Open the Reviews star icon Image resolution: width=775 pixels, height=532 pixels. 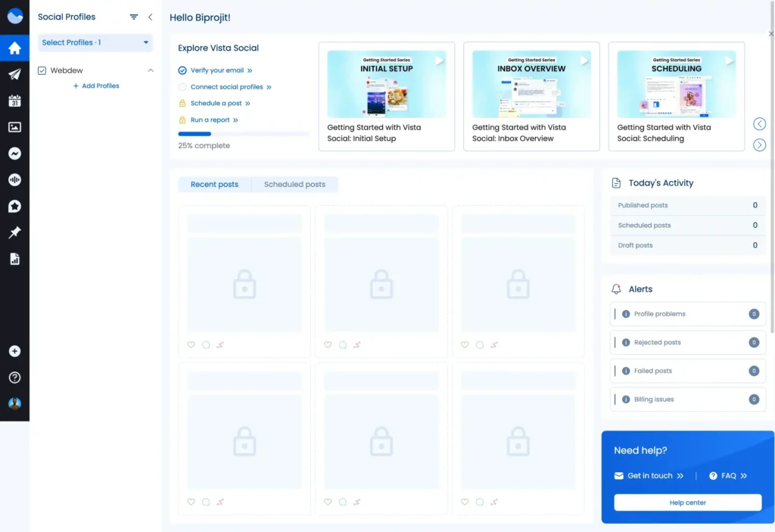(14, 206)
